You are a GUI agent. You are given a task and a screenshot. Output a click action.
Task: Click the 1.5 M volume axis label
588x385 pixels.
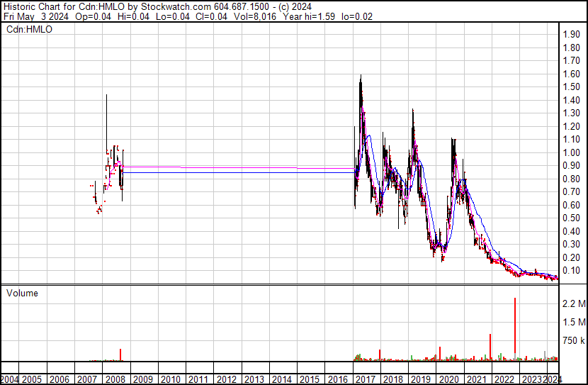(x=574, y=322)
